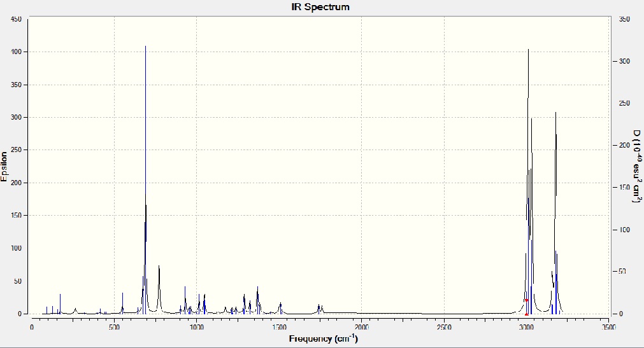Click the lower red marker on the baseline
Viewport: 644px width, 348px height.
527,314
